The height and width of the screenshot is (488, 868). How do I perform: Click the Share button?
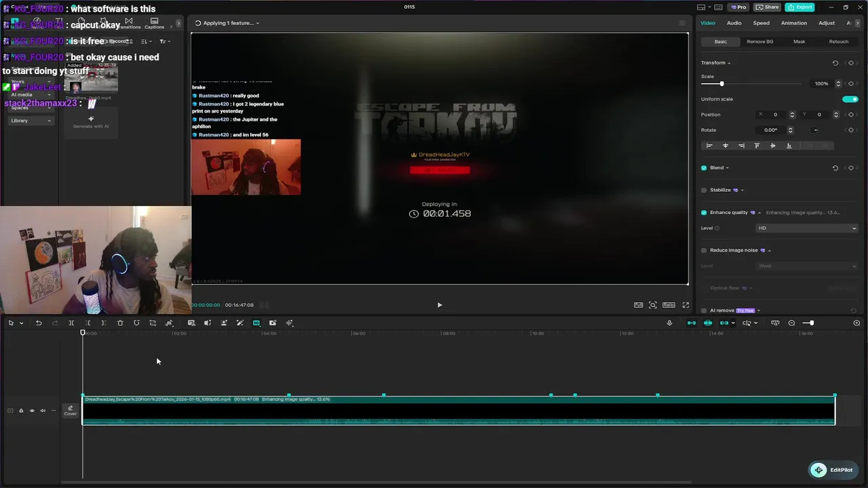(x=767, y=7)
